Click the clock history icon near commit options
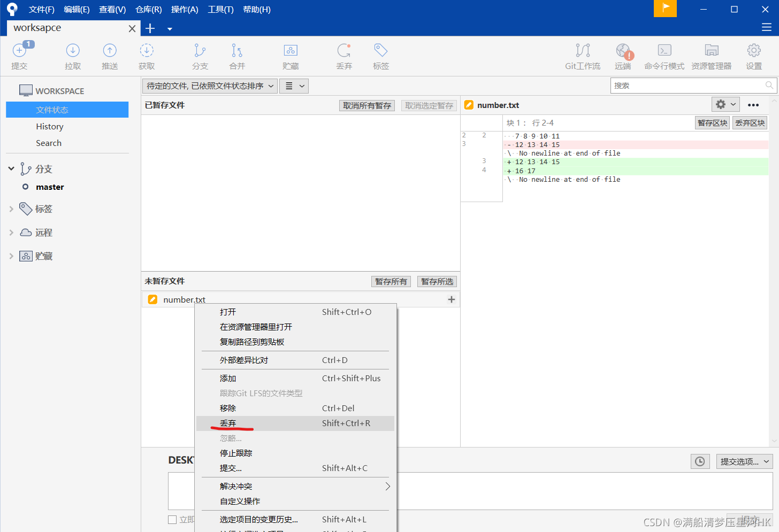The width and height of the screenshot is (779, 532). [700, 461]
